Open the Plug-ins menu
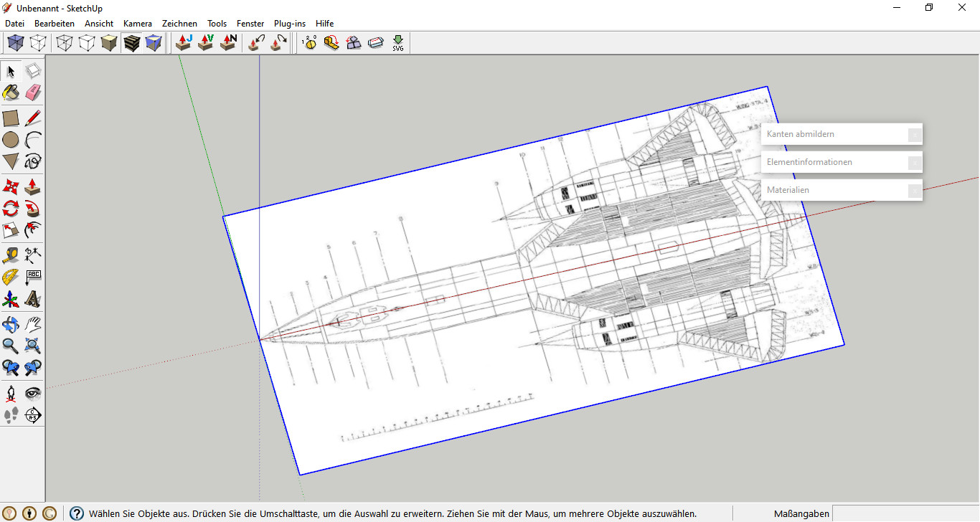Screen dimensions: 980x522 [x=290, y=24]
